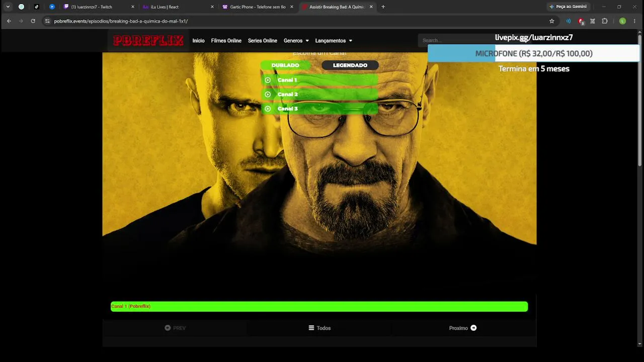Viewport: 644px width, 362px height.
Task: Click the page's vertical scrollbar
Action: 640,101
